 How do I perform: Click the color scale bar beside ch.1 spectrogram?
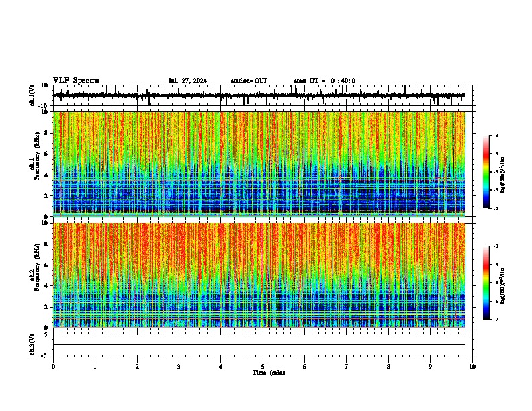(486, 172)
